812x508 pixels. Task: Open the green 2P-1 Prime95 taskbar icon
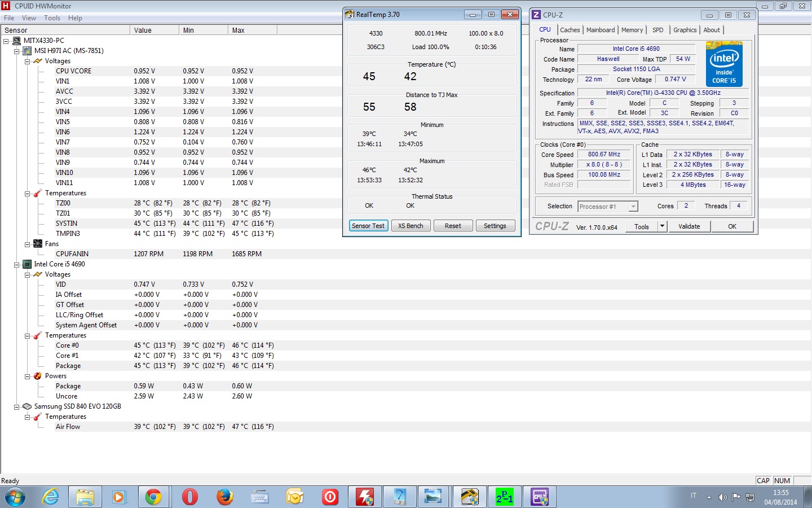[x=504, y=497]
